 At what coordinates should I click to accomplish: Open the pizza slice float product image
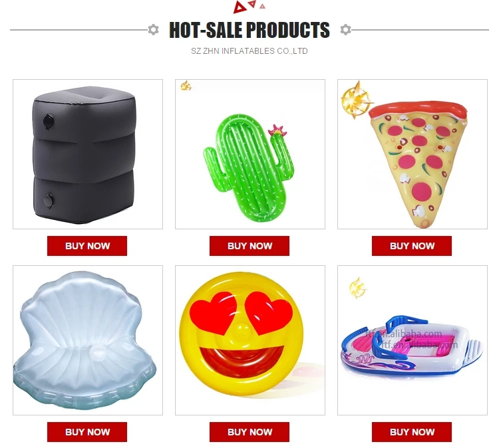[413, 154]
